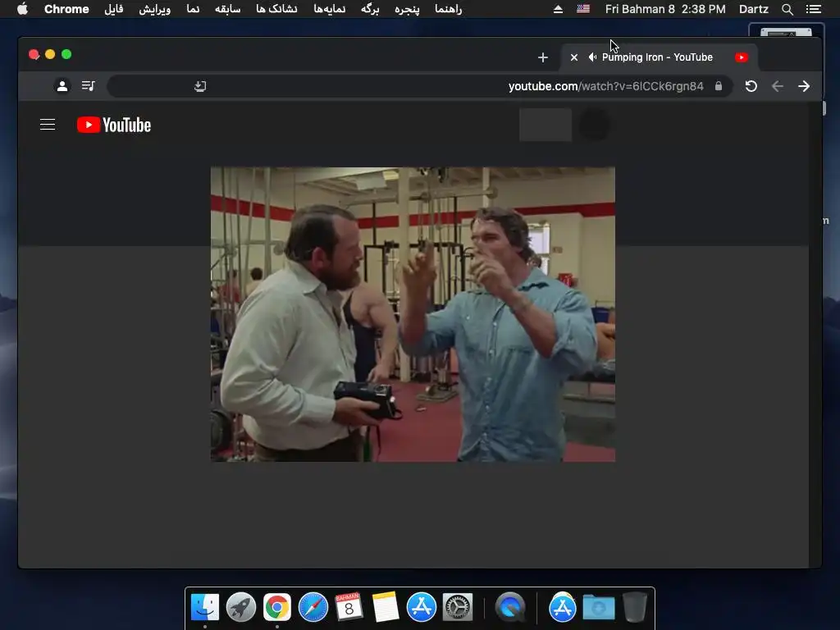This screenshot has width=840, height=630.
Task: Open the نشانک ها menu
Action: [x=276, y=9]
